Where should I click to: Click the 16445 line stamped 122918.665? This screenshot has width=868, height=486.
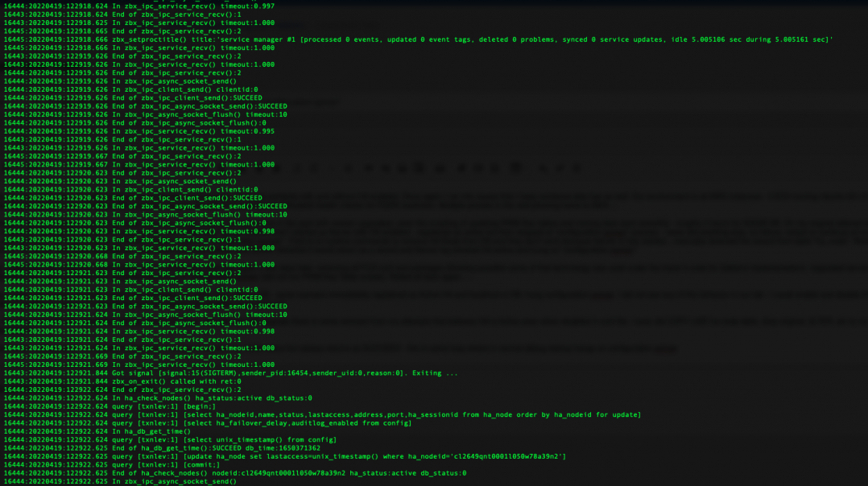pos(122,31)
